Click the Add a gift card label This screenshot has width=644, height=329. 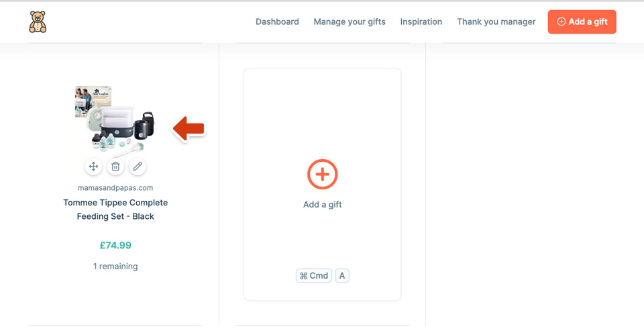pyautogui.click(x=323, y=204)
